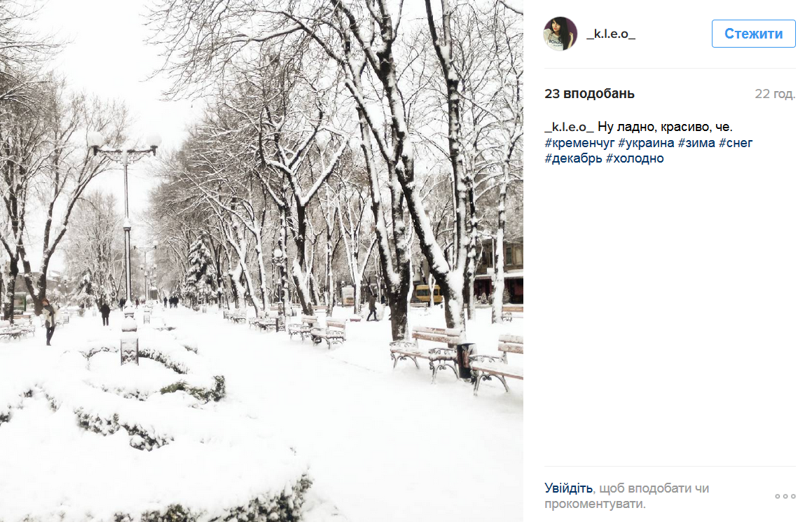Click the 23 вподобань likes count
Image resolution: width=812 pixels, height=522 pixels.
pos(589,94)
